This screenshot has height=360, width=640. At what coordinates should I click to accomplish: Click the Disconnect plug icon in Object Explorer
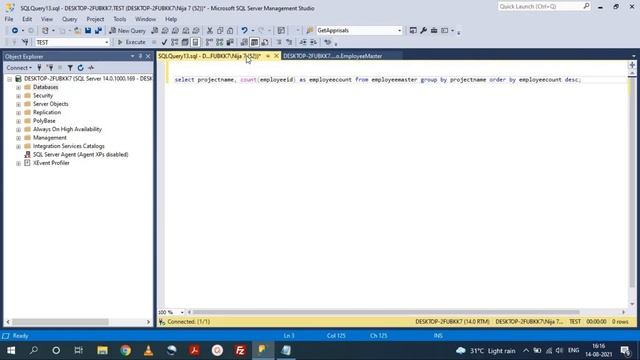[x=50, y=68]
